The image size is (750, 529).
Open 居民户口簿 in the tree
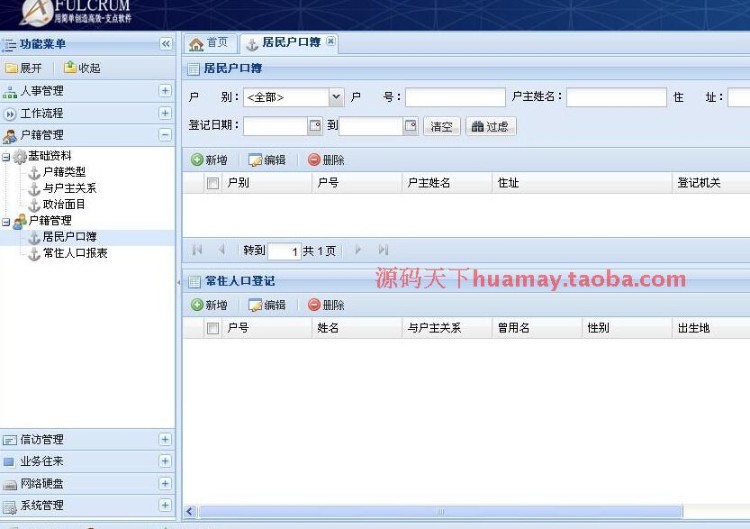click(x=70, y=237)
